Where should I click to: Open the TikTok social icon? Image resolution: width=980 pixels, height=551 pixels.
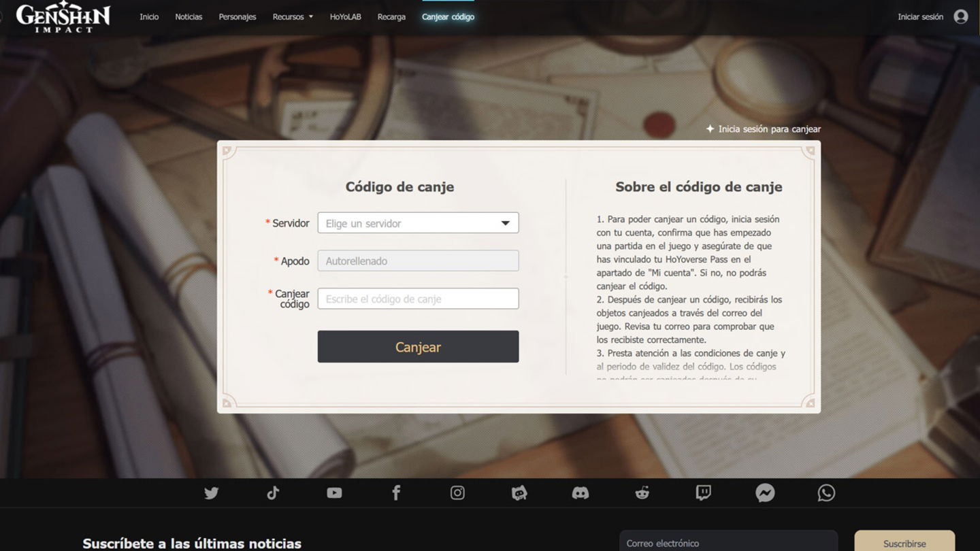pyautogui.click(x=273, y=493)
